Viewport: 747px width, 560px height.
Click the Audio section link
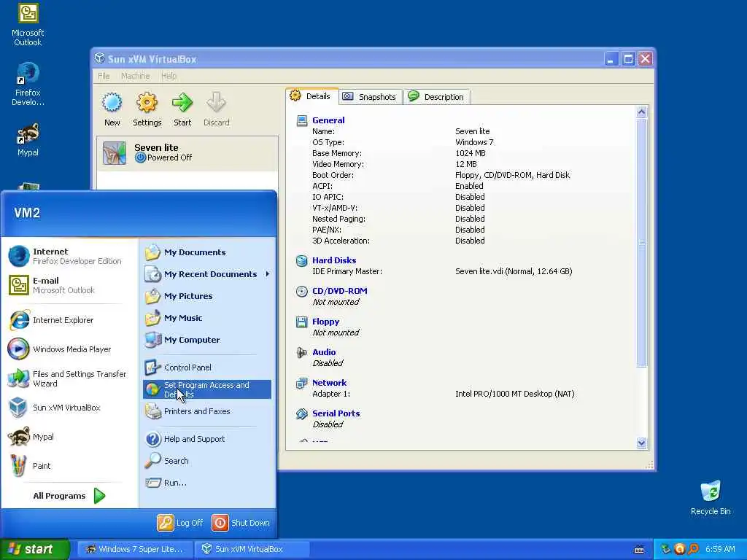[324, 352]
